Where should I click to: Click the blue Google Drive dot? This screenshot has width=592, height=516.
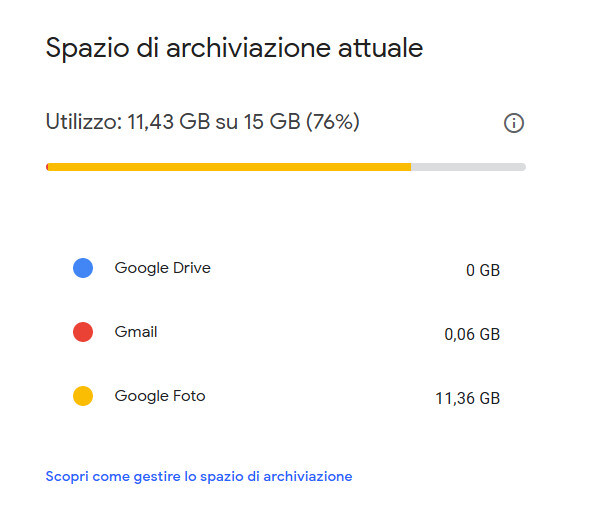point(83,268)
